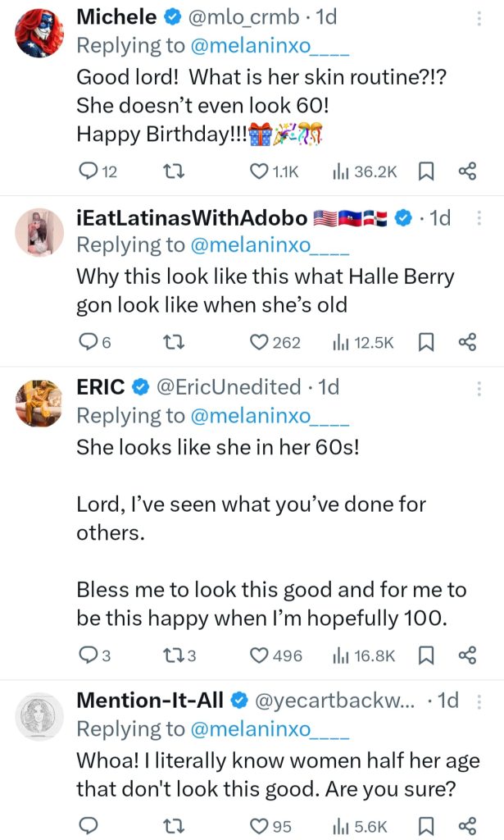
Task: Reply to Michele's skin routine comment
Action: [87, 171]
